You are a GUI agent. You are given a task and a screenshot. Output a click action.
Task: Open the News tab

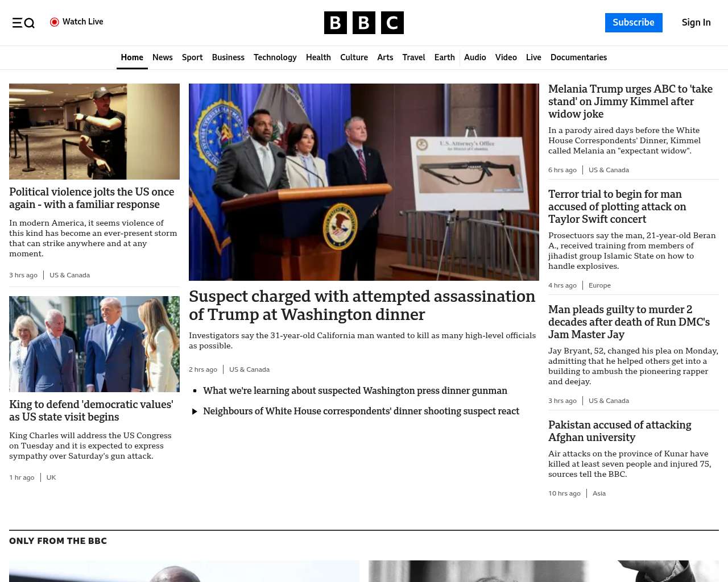coord(162,57)
